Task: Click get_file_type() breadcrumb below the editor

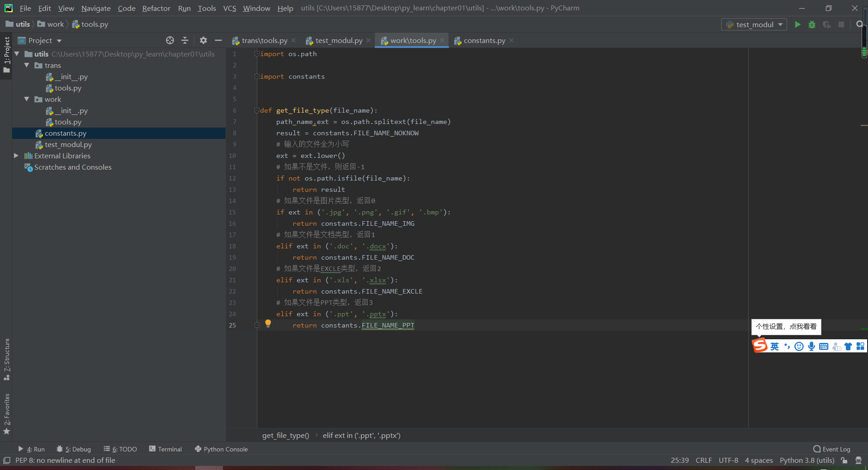Action: [x=286, y=436]
